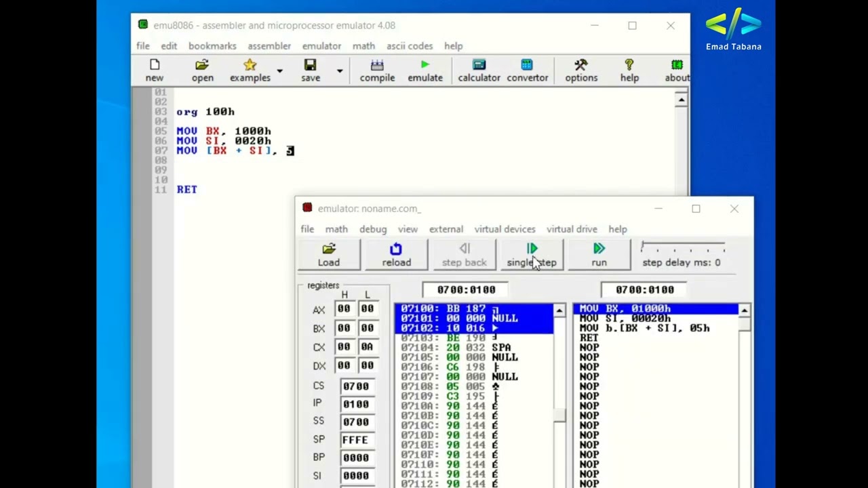Click the BX high byte field
Image resolution: width=868 pixels, height=488 pixels.
[x=344, y=328]
